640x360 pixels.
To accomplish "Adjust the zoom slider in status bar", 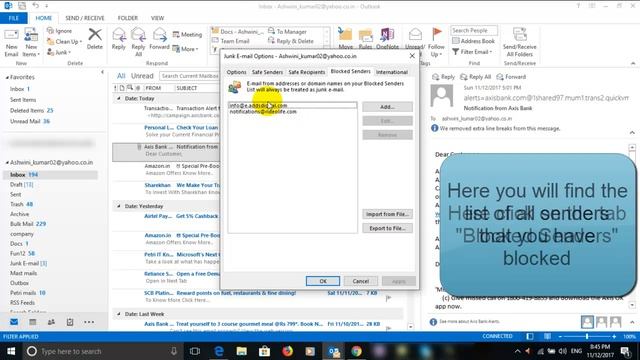I will pyautogui.click(x=587, y=336).
